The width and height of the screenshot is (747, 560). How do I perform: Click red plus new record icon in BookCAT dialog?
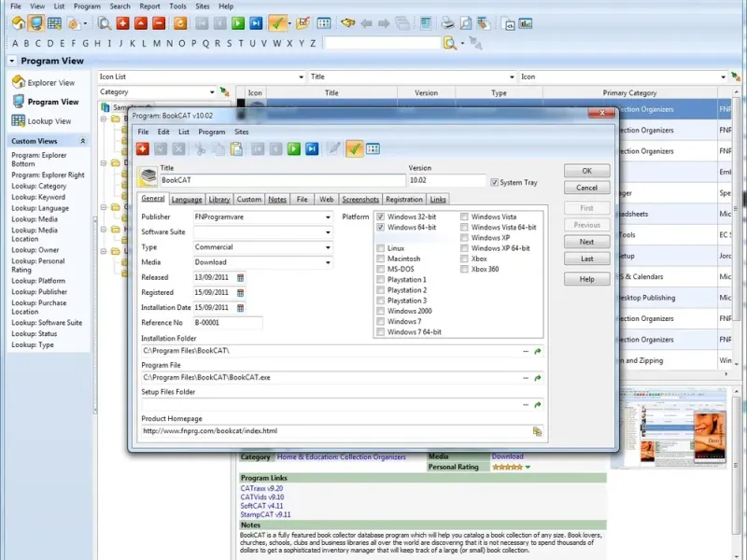pyautogui.click(x=143, y=149)
